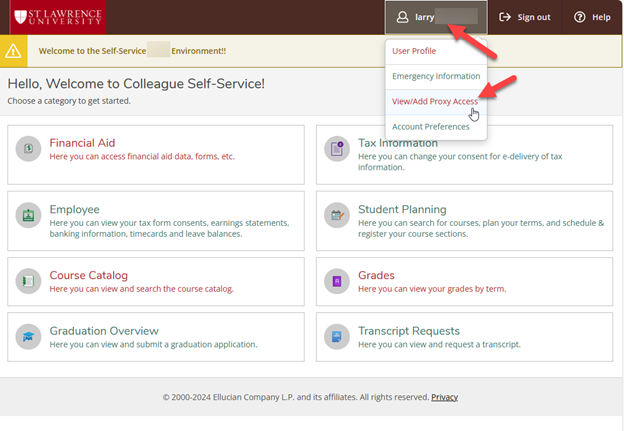Click the Financial Aid category icon

[x=29, y=149]
